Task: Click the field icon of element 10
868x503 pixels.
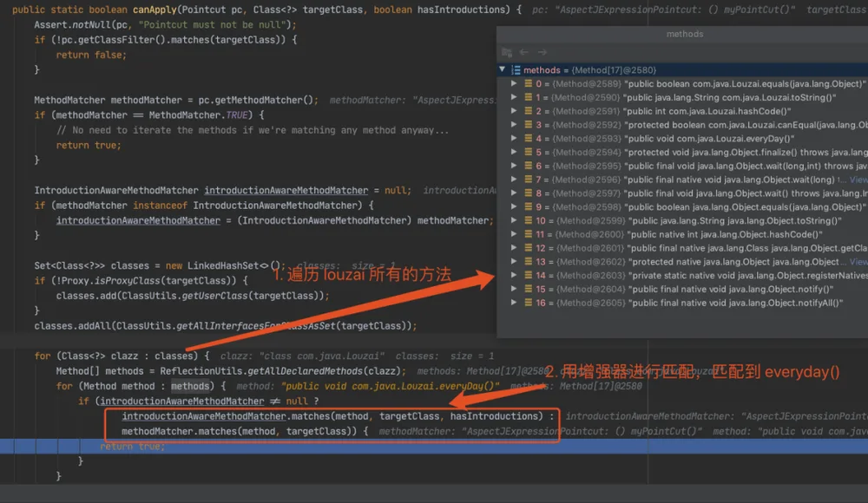Action: point(528,220)
